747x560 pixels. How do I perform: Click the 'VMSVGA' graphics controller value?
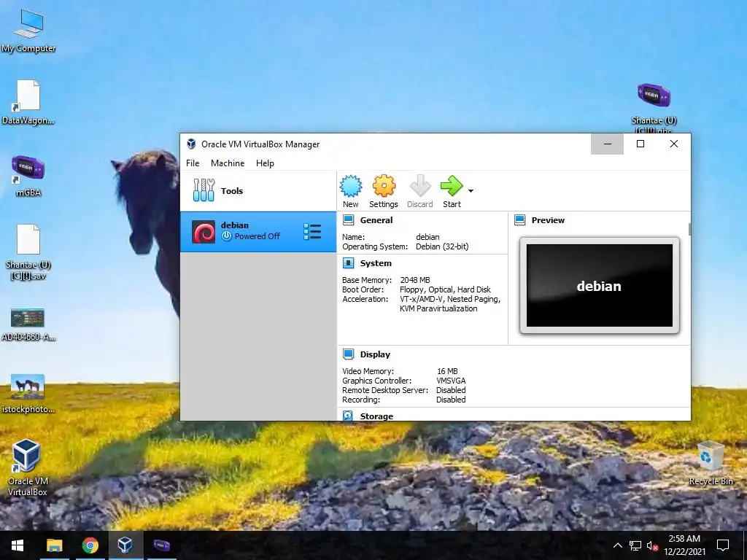[451, 381]
